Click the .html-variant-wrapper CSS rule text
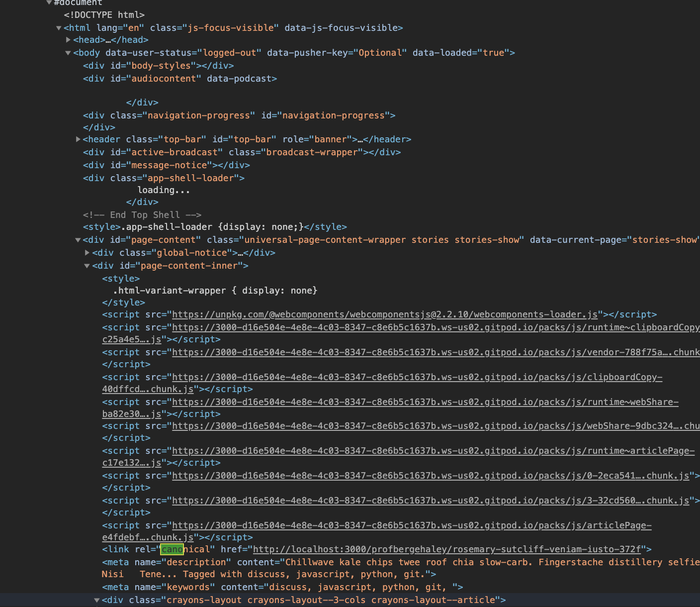This screenshot has width=700, height=607. pyautogui.click(x=215, y=291)
